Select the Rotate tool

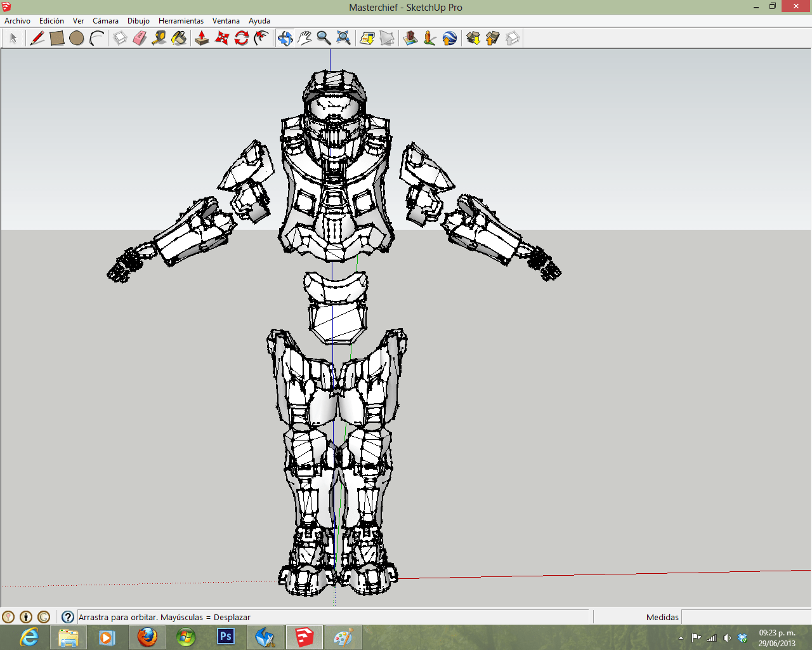coord(242,39)
